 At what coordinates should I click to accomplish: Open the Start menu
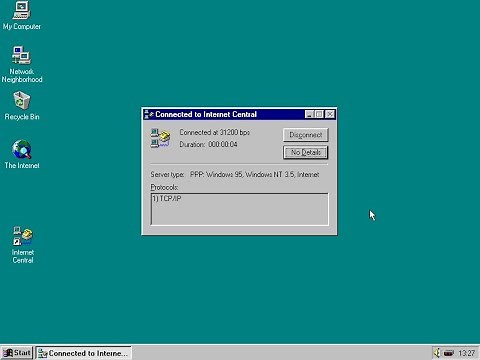pyautogui.click(x=17, y=353)
